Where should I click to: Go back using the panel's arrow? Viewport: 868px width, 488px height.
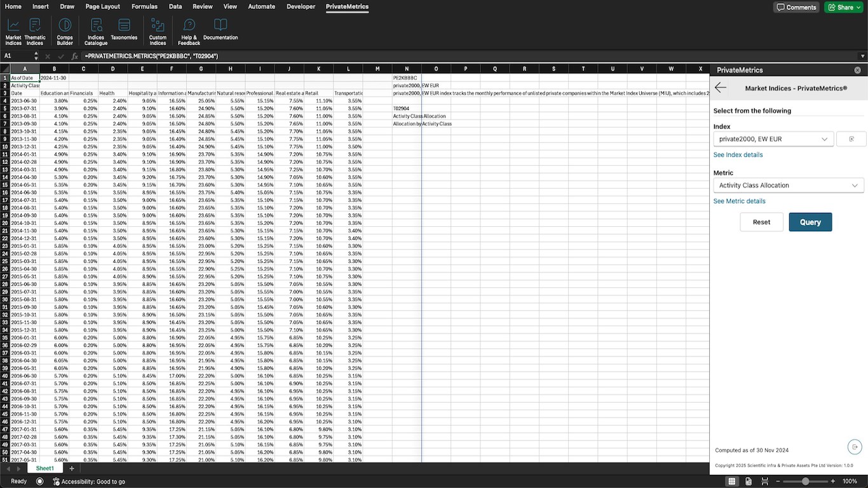pos(721,88)
